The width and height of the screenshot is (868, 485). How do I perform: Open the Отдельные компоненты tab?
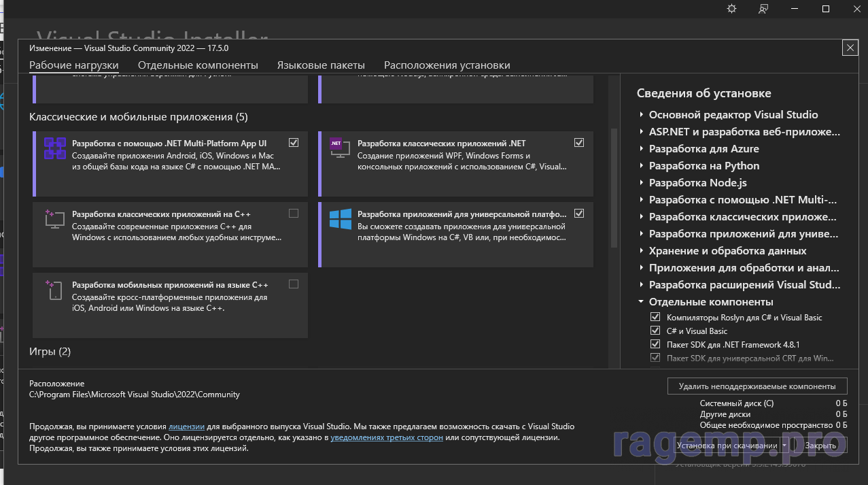coord(198,65)
